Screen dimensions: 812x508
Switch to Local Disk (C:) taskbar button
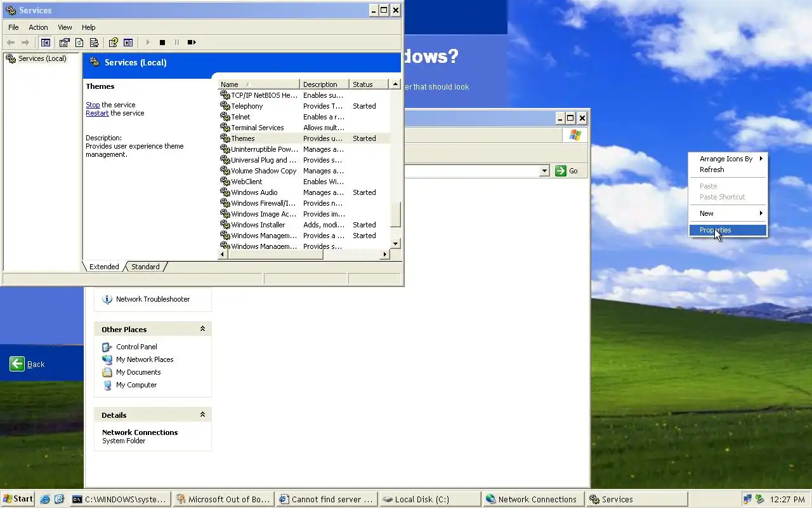click(429, 499)
